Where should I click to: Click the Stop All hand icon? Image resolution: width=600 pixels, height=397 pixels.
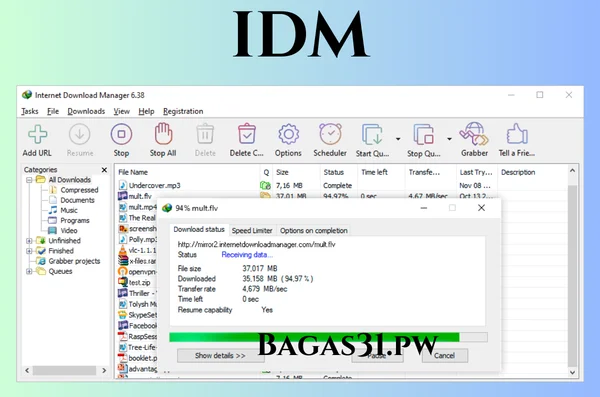point(163,134)
